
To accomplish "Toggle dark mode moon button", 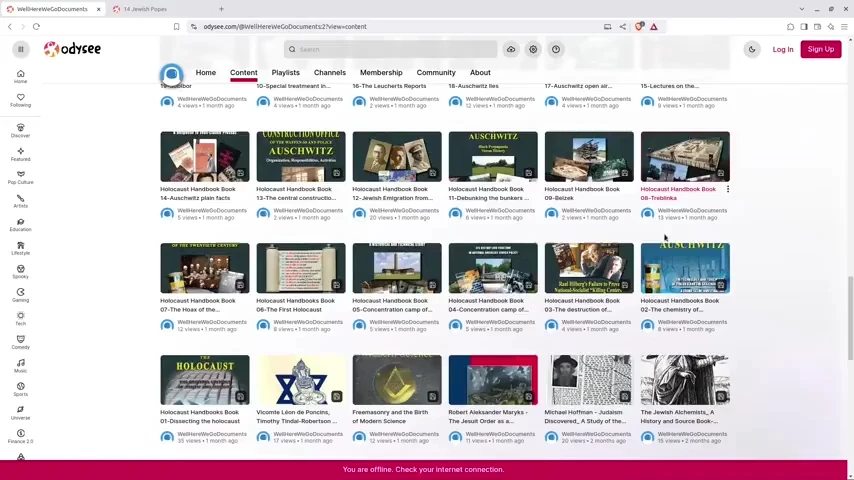I will coord(752,50).
